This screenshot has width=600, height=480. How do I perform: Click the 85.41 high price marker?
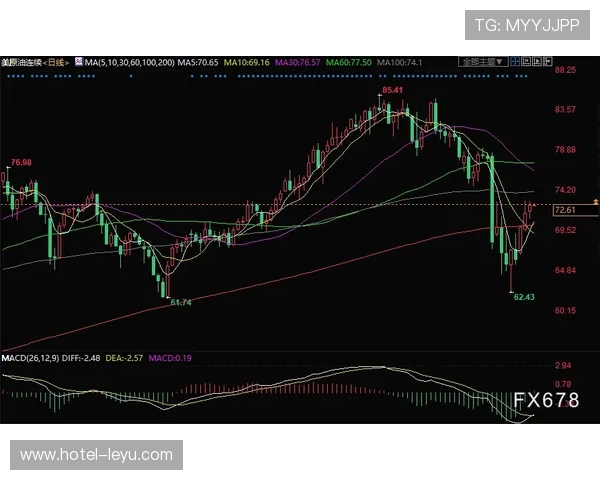[393, 90]
